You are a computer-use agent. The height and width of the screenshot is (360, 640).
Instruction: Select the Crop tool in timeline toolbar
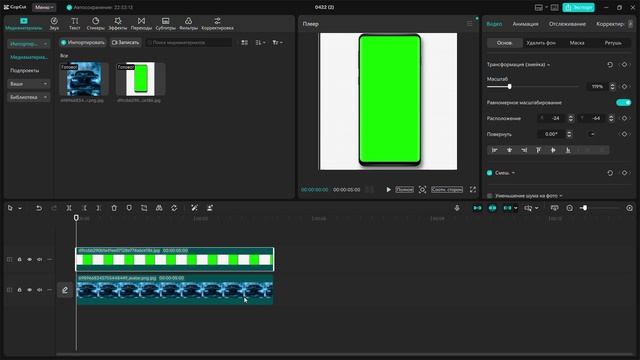pos(144,208)
